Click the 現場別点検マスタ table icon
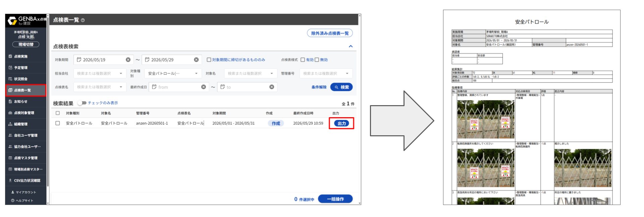Image resolution: width=644 pixels, height=217 pixels. click(10, 169)
